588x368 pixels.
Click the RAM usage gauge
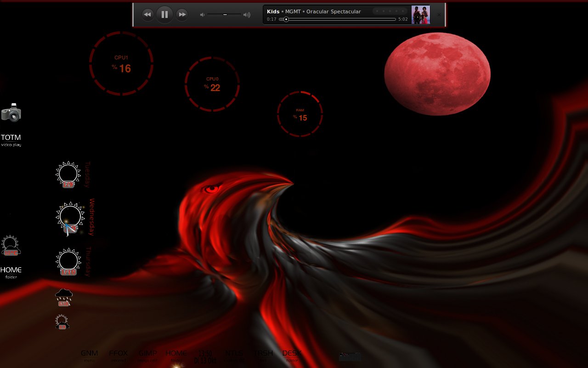[300, 114]
